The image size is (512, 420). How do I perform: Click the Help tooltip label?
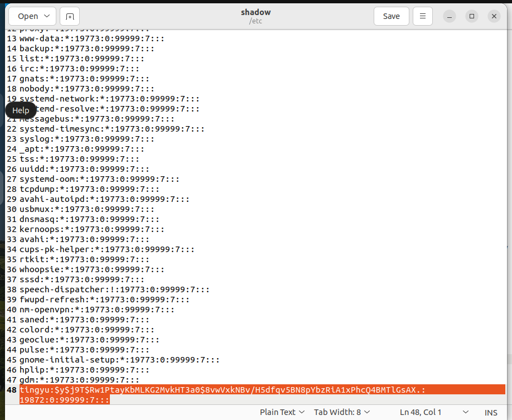click(x=21, y=110)
